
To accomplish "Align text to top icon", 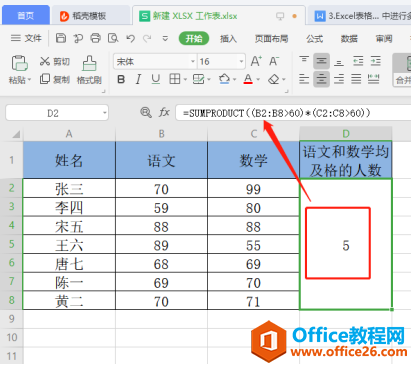I will (x=304, y=61).
